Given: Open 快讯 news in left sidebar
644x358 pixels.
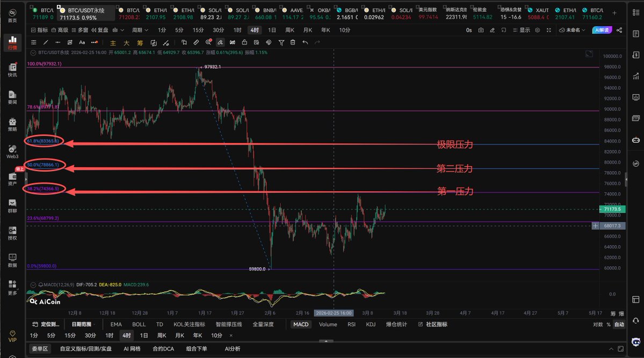Looking at the screenshot, I should click(12, 70).
